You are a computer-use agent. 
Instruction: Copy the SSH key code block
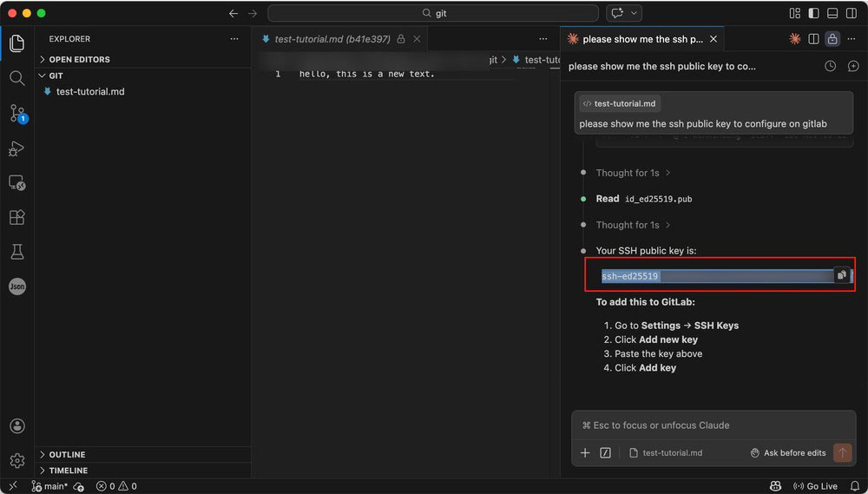click(841, 274)
